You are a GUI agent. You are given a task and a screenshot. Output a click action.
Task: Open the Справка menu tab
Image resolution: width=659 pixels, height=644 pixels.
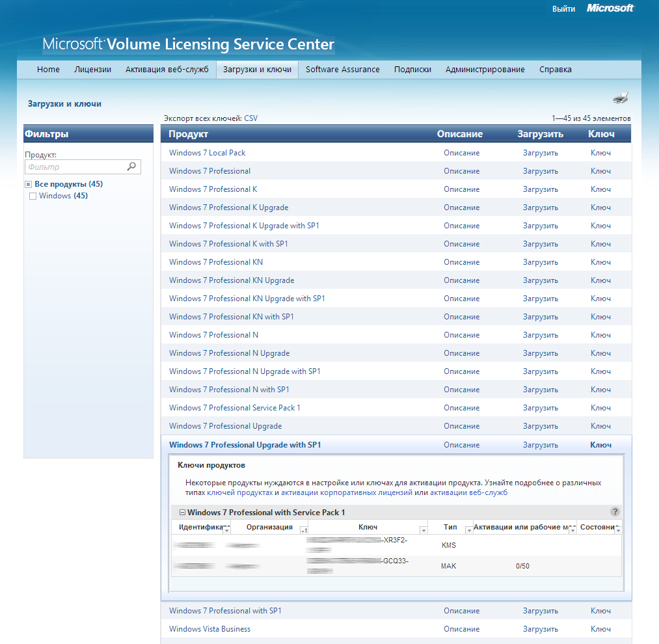pos(555,70)
